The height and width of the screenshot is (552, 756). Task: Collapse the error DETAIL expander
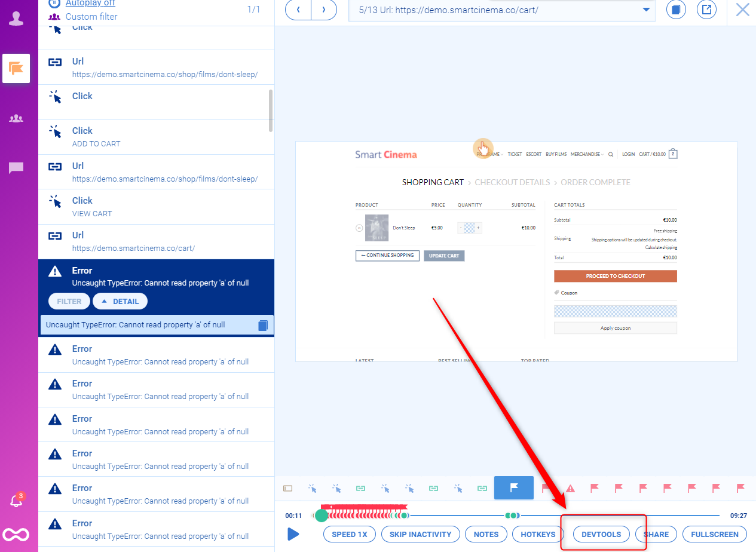(x=120, y=302)
